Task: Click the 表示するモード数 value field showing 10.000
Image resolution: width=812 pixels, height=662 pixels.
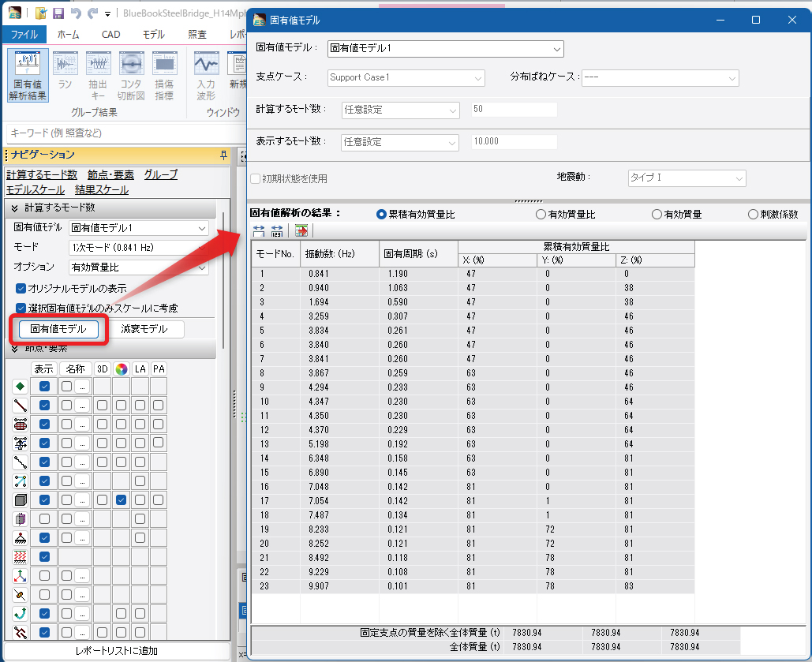Action: click(514, 141)
